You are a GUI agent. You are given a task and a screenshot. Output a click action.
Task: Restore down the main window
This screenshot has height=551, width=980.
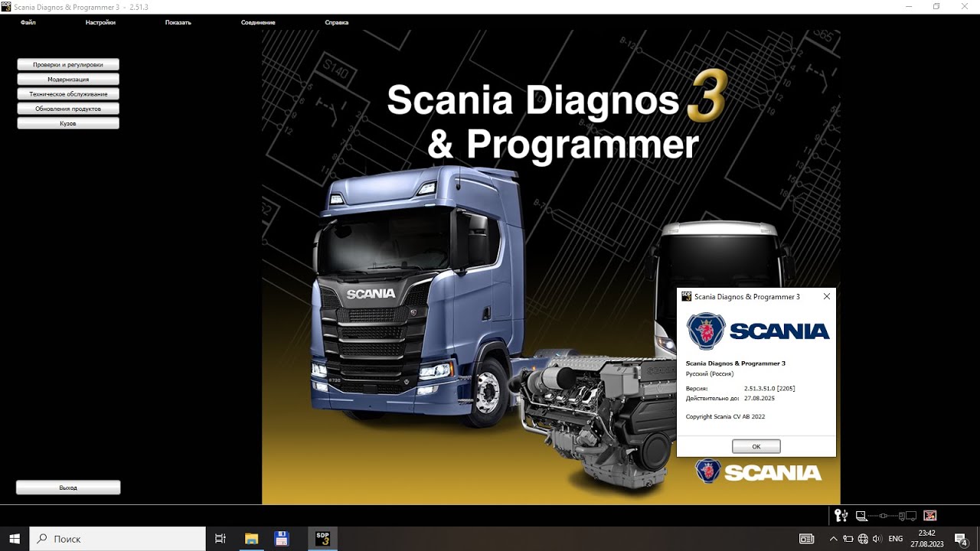pos(936,6)
